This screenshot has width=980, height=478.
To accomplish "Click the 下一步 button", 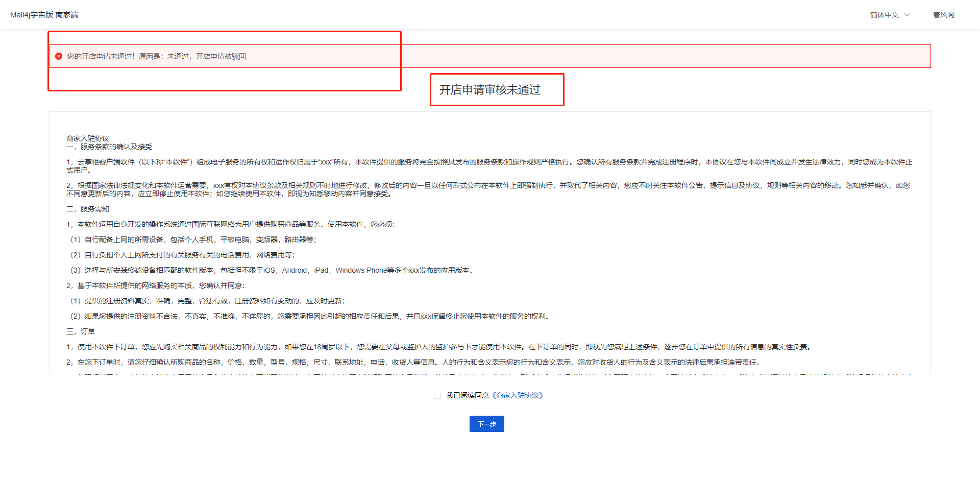I will 487,424.
